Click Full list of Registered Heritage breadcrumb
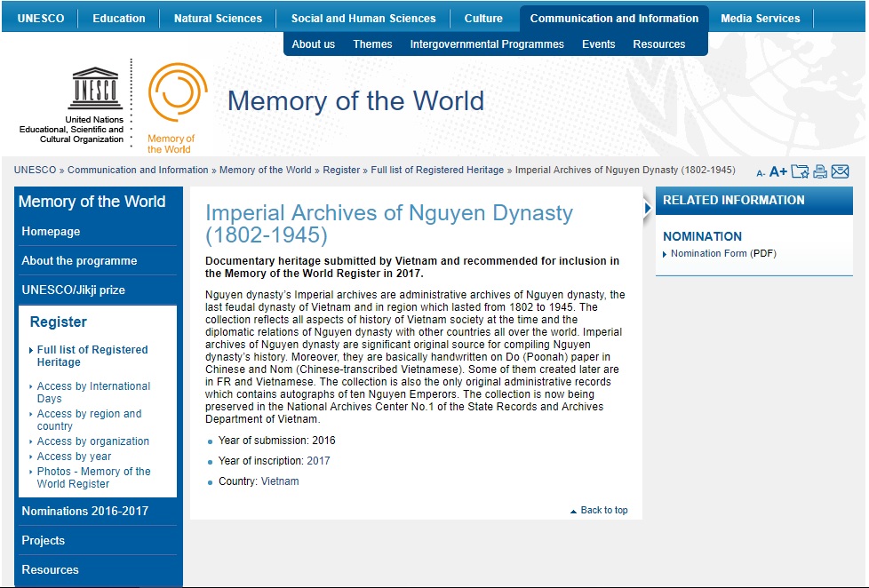Viewport: 869px width, 588px height. click(437, 171)
